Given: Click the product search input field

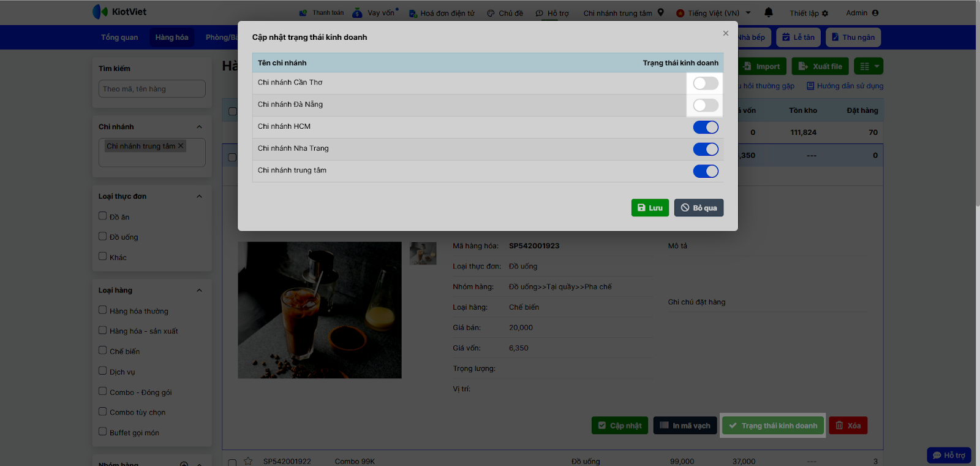Looking at the screenshot, I should [x=152, y=89].
